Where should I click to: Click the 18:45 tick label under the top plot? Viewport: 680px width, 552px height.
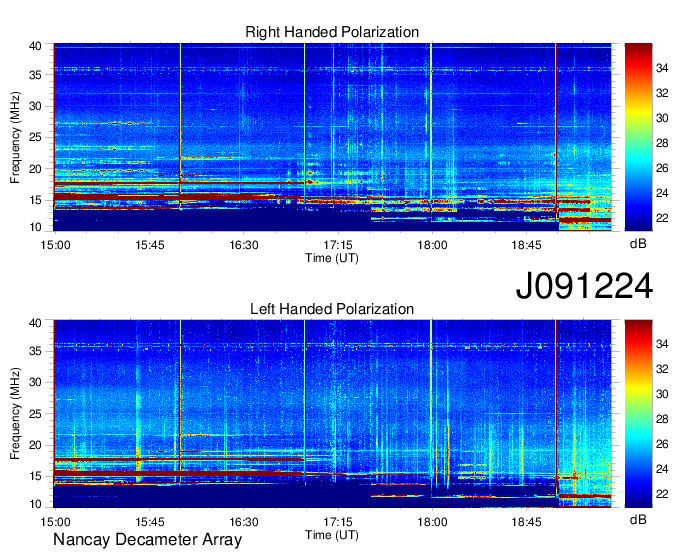pos(526,245)
